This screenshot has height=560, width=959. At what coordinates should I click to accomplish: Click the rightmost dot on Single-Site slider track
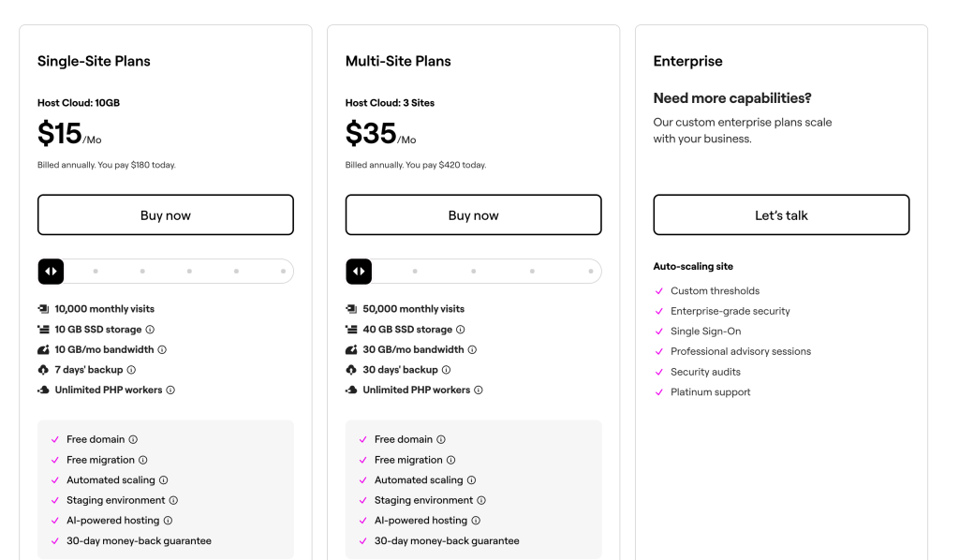(x=282, y=271)
